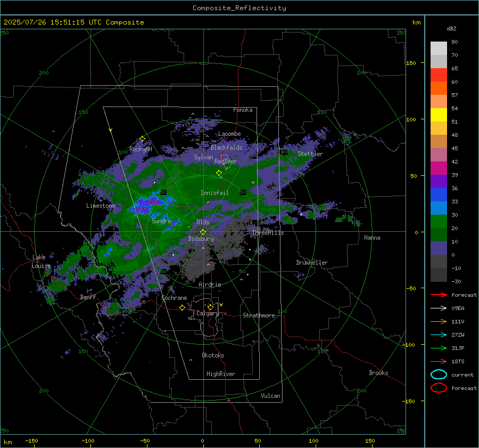The height and width of the screenshot is (448, 479).
Task: Click the yellow diamond marker below Cochrane
Action: (182, 308)
